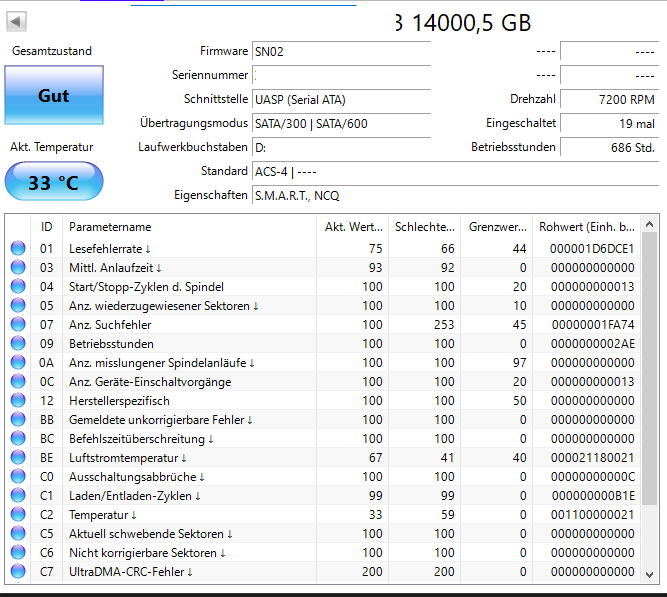
Task: Click raw value 000001D6DCE1
Action: click(x=592, y=249)
